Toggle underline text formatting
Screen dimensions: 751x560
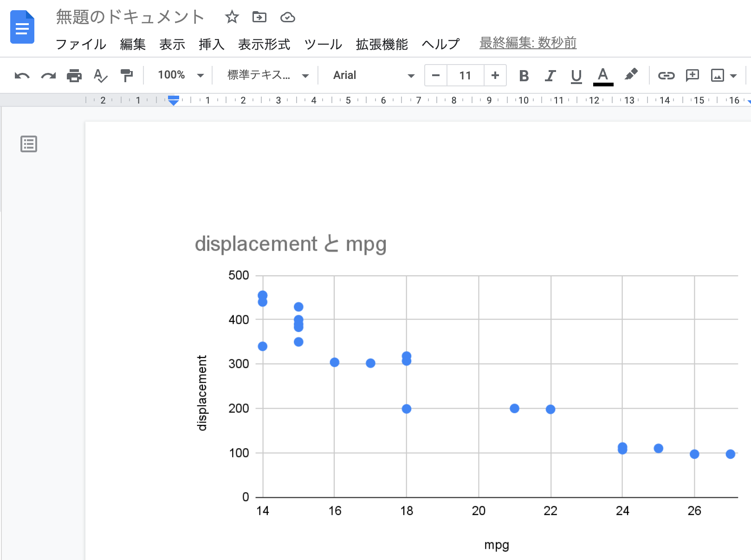(576, 75)
